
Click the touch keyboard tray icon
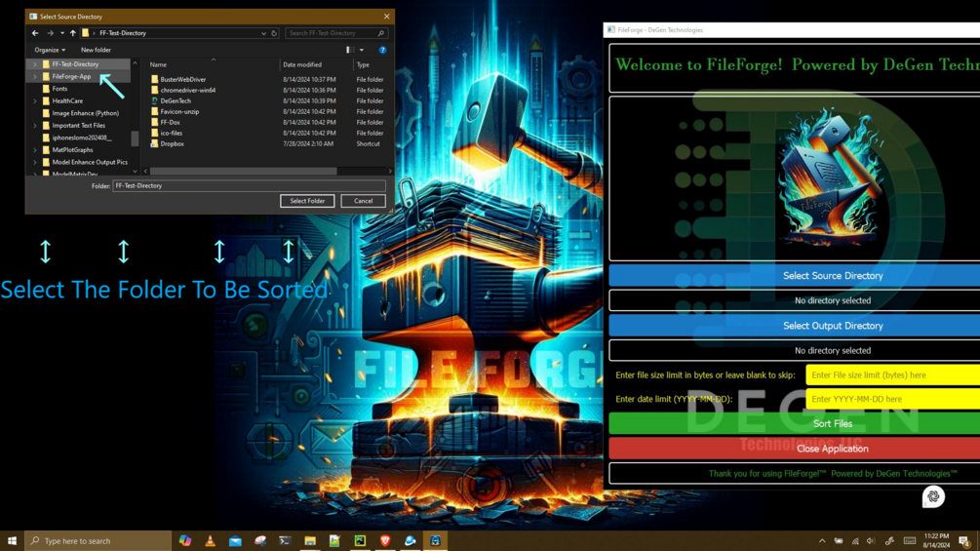pyautogui.click(x=910, y=541)
